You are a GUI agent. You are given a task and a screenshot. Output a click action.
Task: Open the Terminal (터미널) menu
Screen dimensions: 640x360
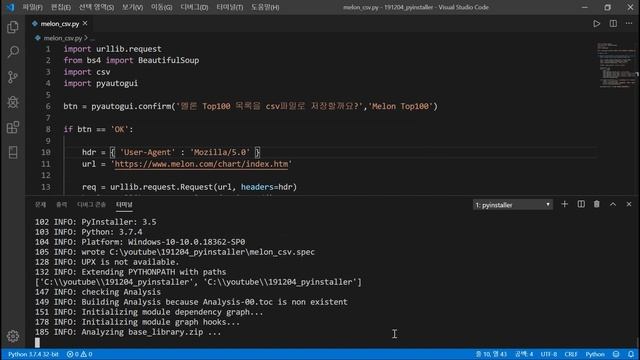(x=230, y=7)
